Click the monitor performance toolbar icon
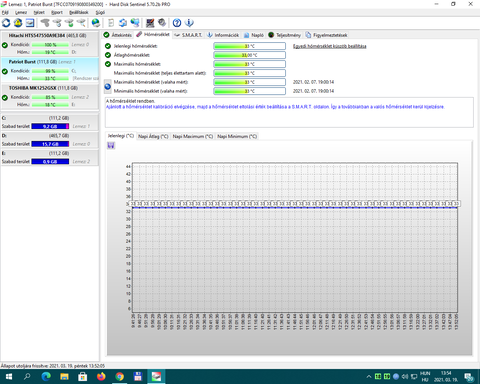This screenshot has height=384, width=480. pos(150,23)
